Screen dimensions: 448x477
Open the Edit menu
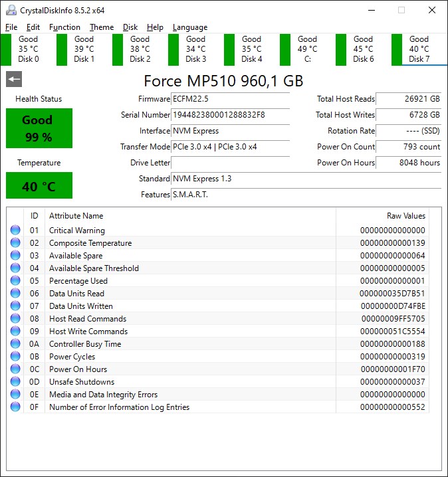[x=33, y=27]
